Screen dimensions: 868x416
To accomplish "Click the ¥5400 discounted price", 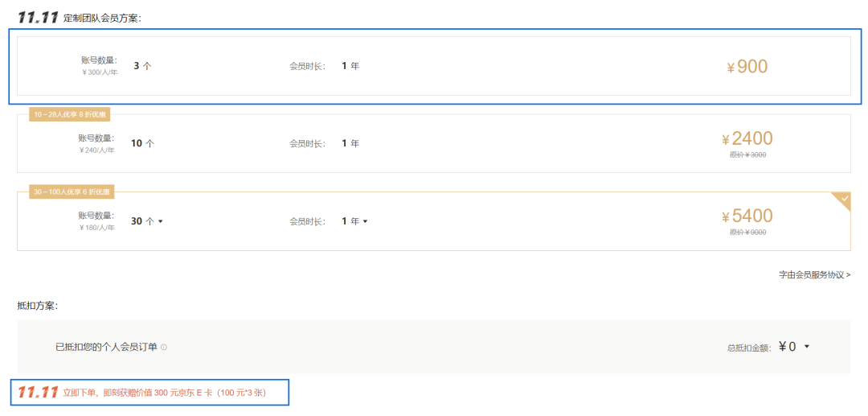I will click(747, 216).
